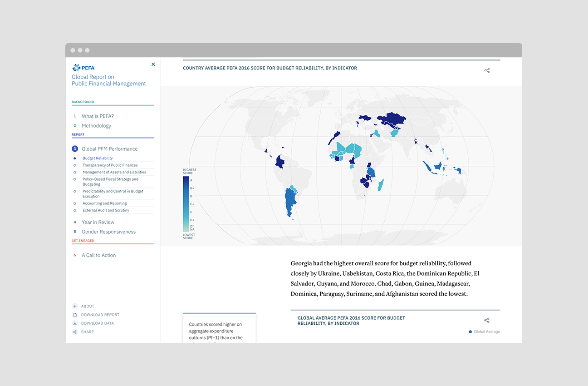The height and width of the screenshot is (386, 588).
Task: Click the 'Countries scored higher' callout card
Action: click(219, 328)
